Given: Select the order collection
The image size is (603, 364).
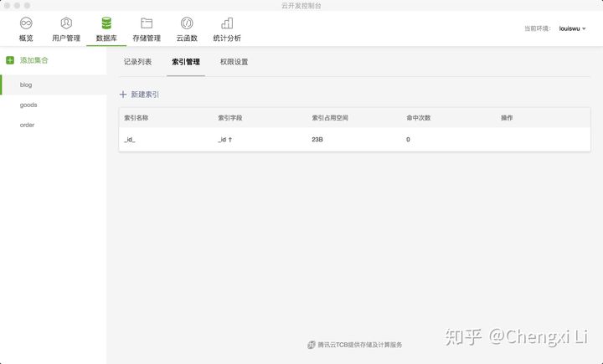Looking at the screenshot, I should (28, 125).
